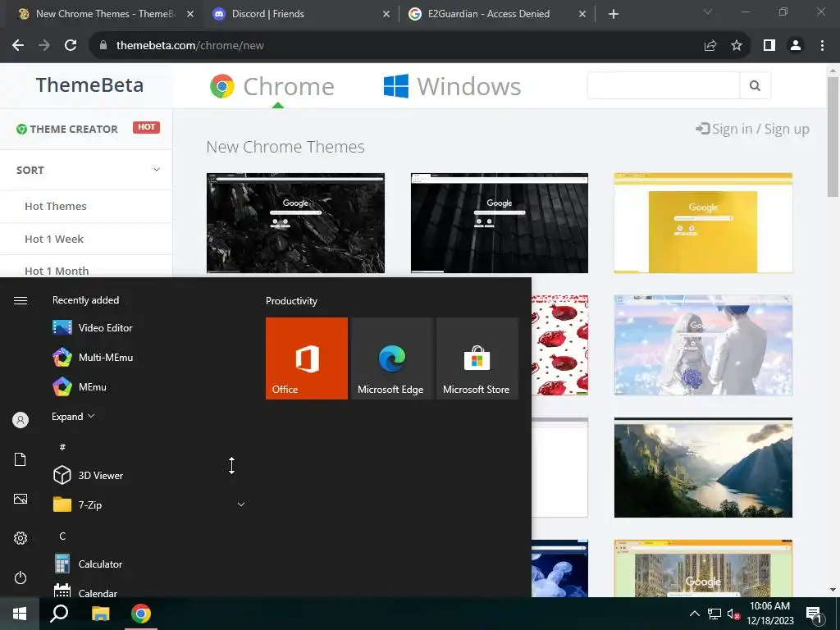This screenshot has height=630, width=840.
Task: Expand the 7-Zip folder
Action: tap(241, 504)
